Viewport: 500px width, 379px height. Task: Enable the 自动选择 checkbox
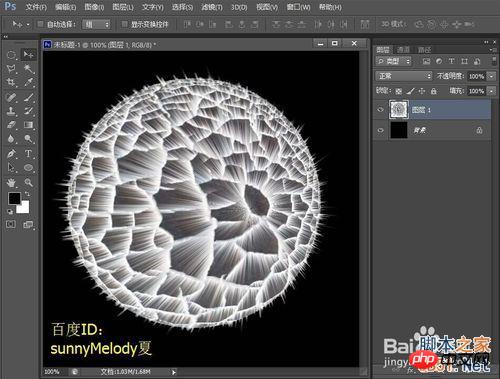click(x=40, y=24)
